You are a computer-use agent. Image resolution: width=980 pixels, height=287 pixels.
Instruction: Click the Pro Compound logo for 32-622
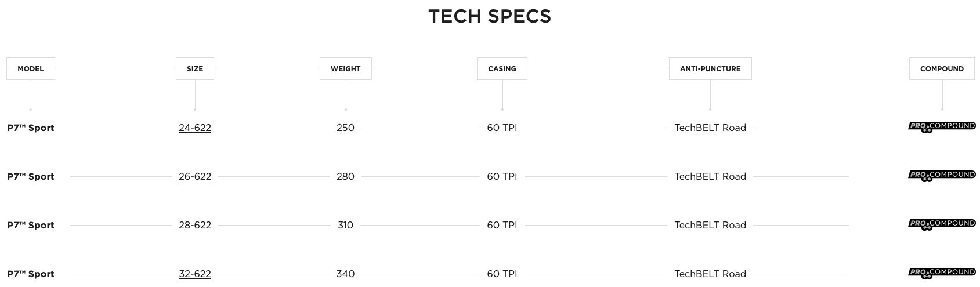coord(942,274)
